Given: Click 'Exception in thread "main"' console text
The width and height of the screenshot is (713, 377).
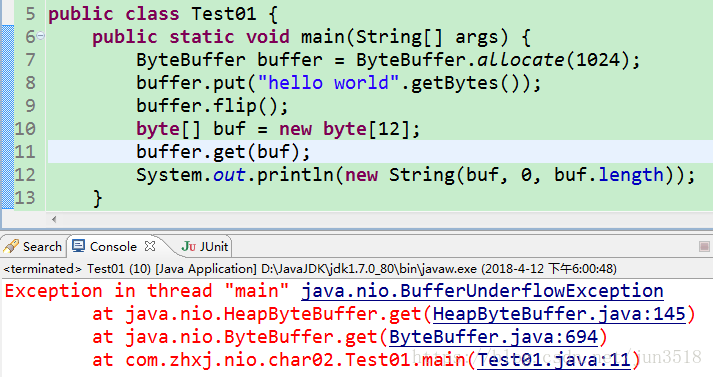Looking at the screenshot, I should pos(147,291).
